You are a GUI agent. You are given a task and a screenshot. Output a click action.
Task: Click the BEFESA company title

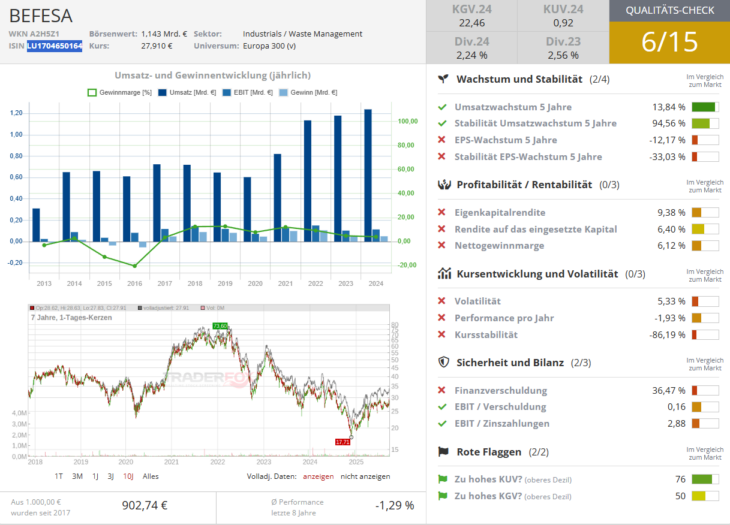click(x=41, y=16)
